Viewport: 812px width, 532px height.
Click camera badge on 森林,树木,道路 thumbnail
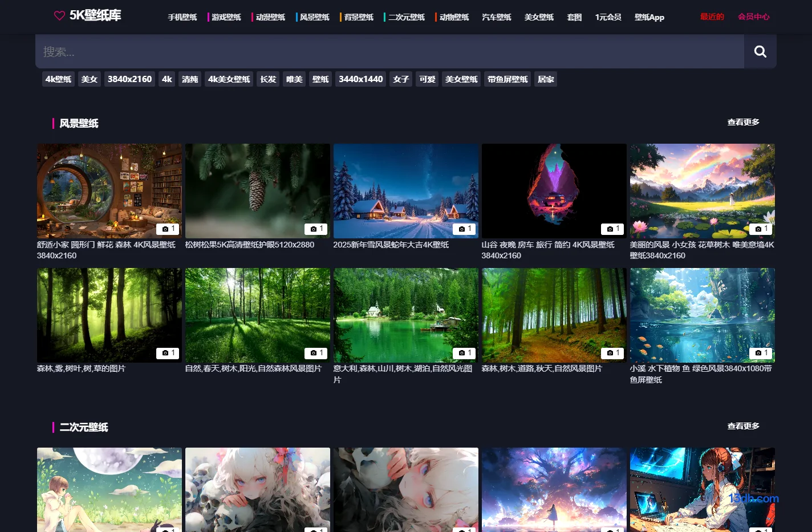coord(612,353)
